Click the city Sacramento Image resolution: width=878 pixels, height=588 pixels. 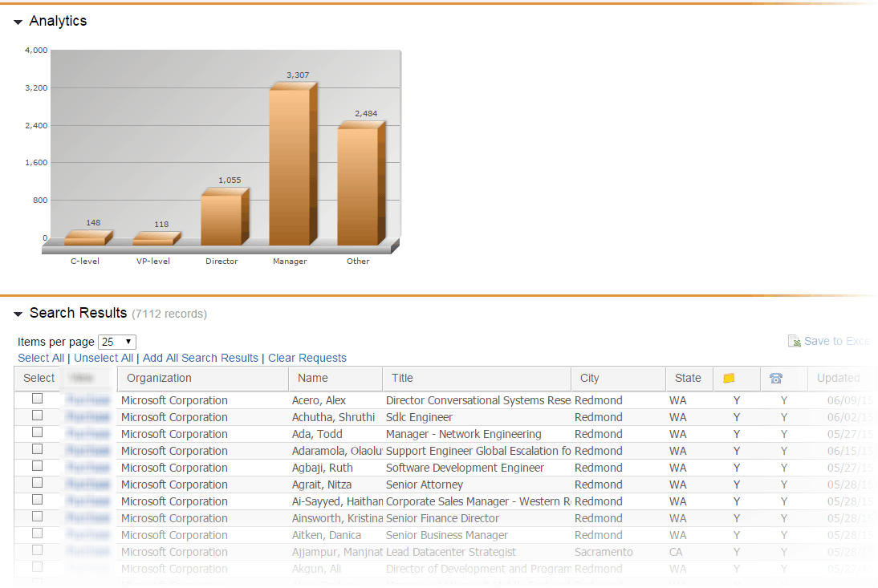point(604,552)
